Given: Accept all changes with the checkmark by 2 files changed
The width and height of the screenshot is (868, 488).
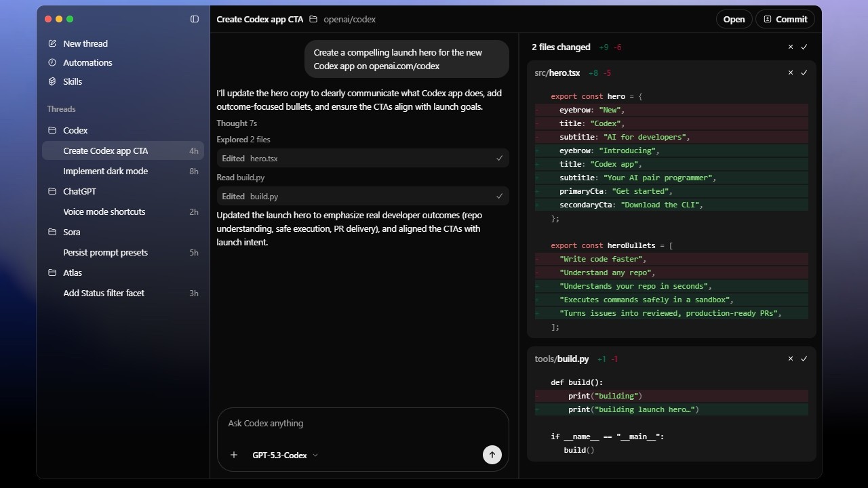Looking at the screenshot, I should [804, 47].
